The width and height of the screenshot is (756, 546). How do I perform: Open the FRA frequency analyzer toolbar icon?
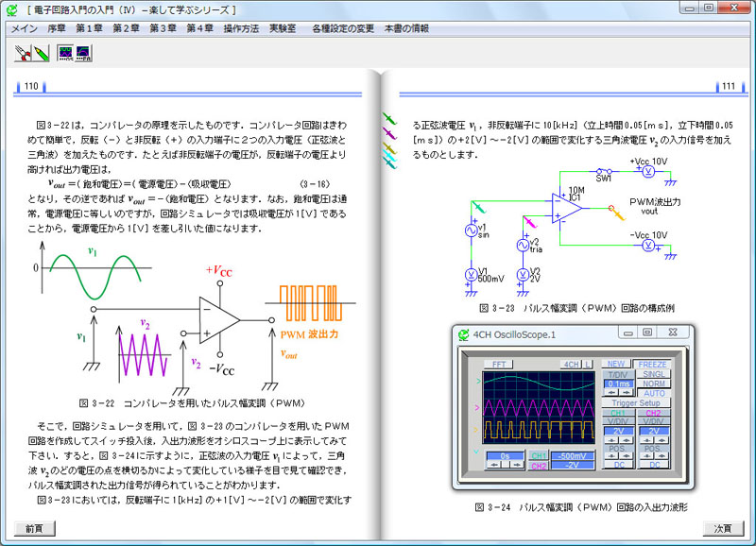(x=83, y=53)
